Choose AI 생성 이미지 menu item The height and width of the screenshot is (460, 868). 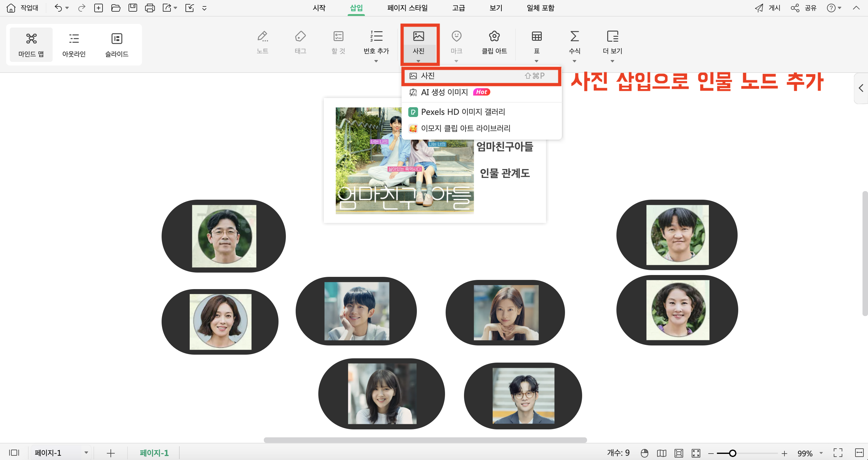481,92
